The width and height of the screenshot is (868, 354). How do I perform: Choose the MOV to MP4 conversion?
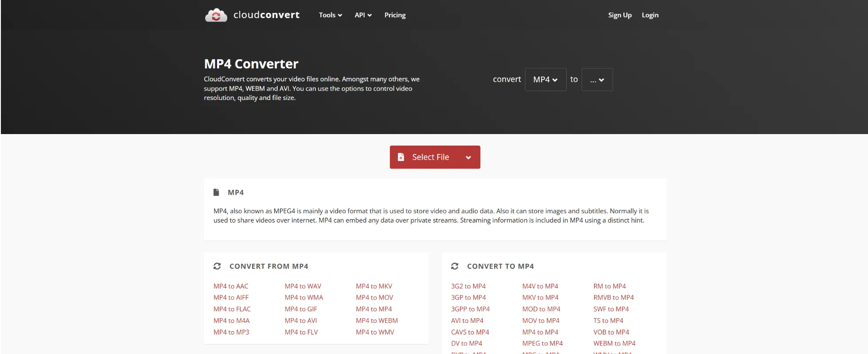click(541, 321)
